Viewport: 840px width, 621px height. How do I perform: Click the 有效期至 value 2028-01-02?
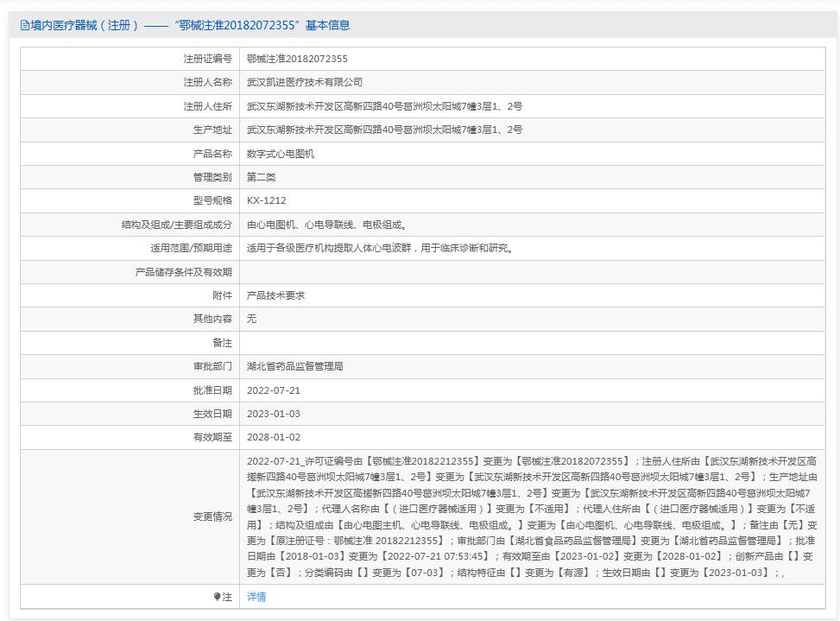274,438
